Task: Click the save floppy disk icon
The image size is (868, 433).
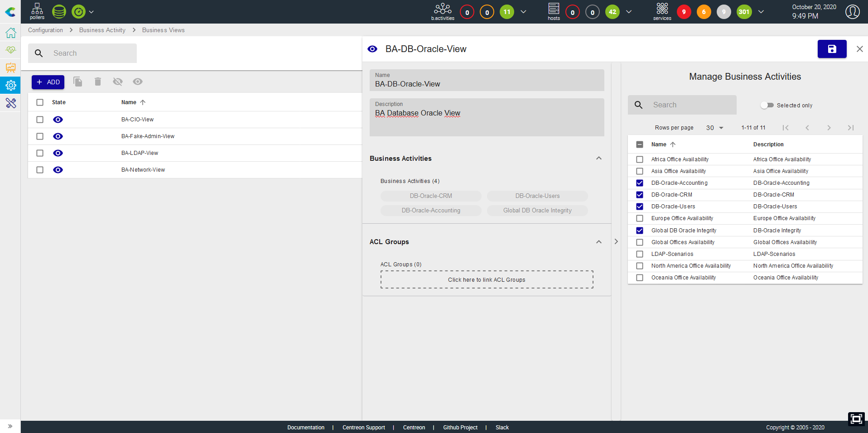Action: (x=832, y=49)
